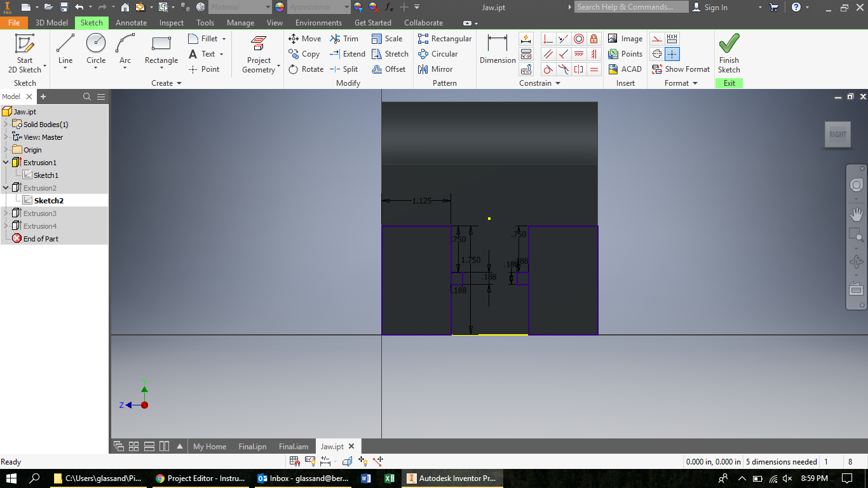The width and height of the screenshot is (868, 488).
Task: Click the Image insert button
Action: [x=625, y=39]
